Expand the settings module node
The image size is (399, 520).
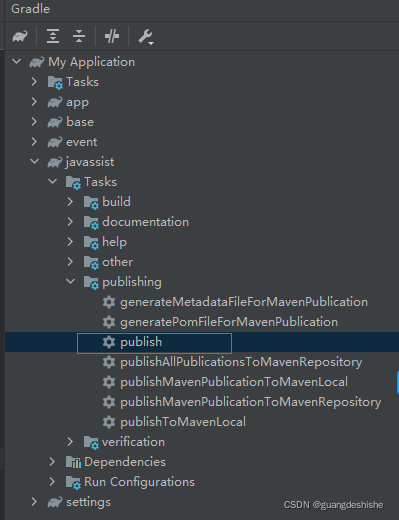pos(34,502)
